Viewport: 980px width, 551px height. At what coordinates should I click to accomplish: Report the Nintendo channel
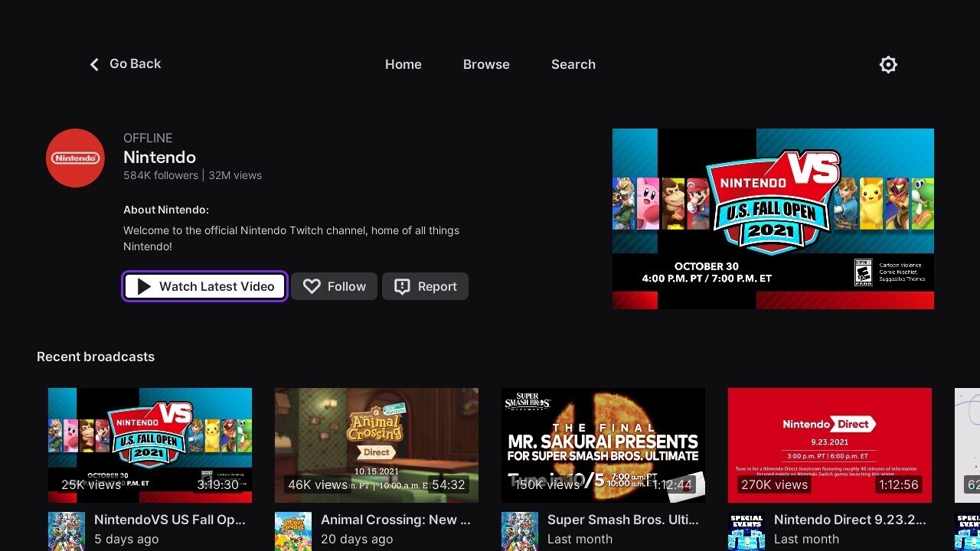click(425, 285)
